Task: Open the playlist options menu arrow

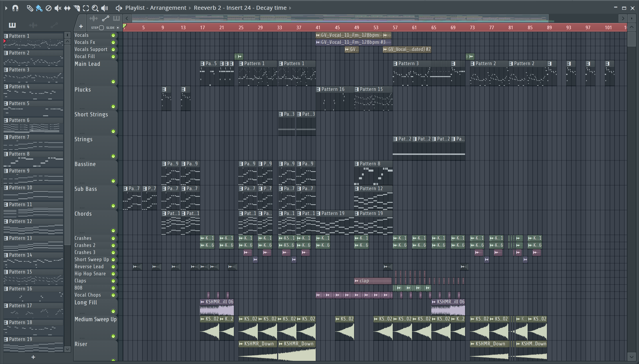Action: 6,8
